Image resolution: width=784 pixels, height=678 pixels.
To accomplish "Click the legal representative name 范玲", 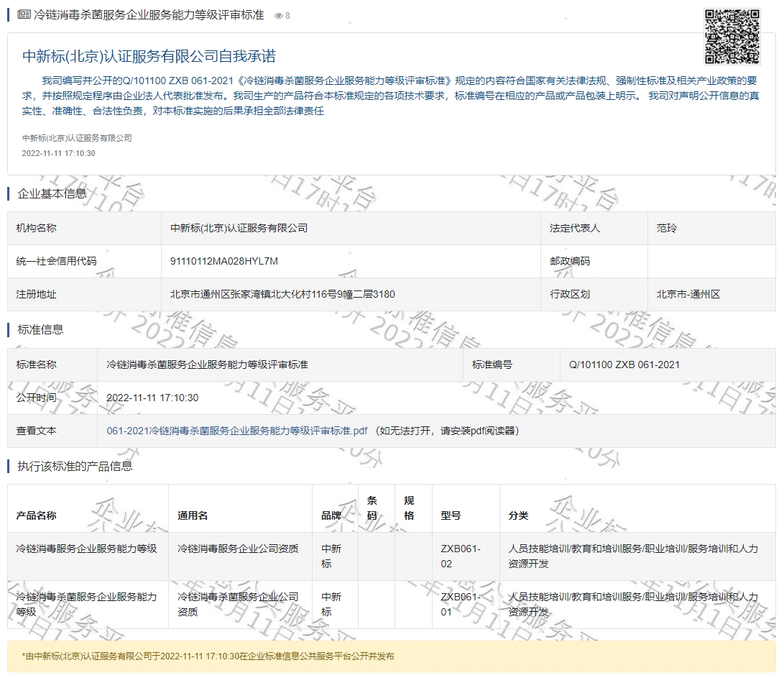I will [666, 228].
